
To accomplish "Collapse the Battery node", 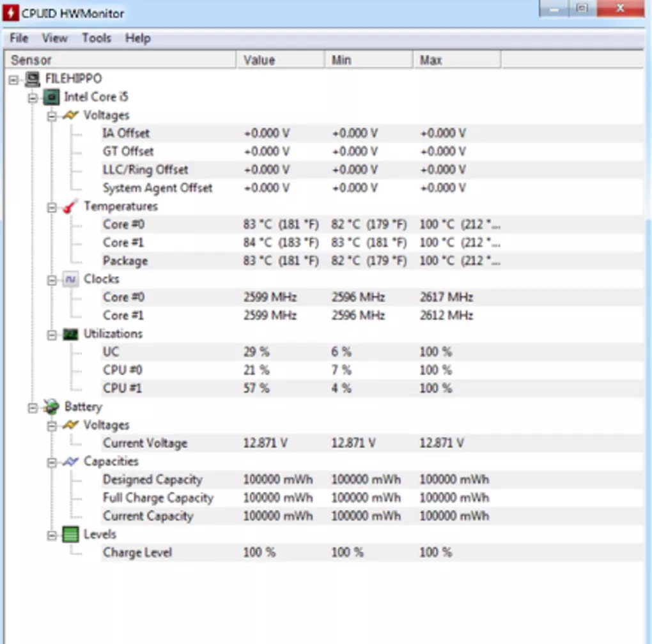I will (x=33, y=408).
